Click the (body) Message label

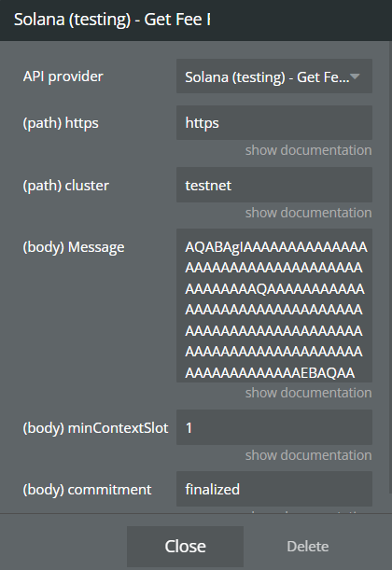coord(74,247)
